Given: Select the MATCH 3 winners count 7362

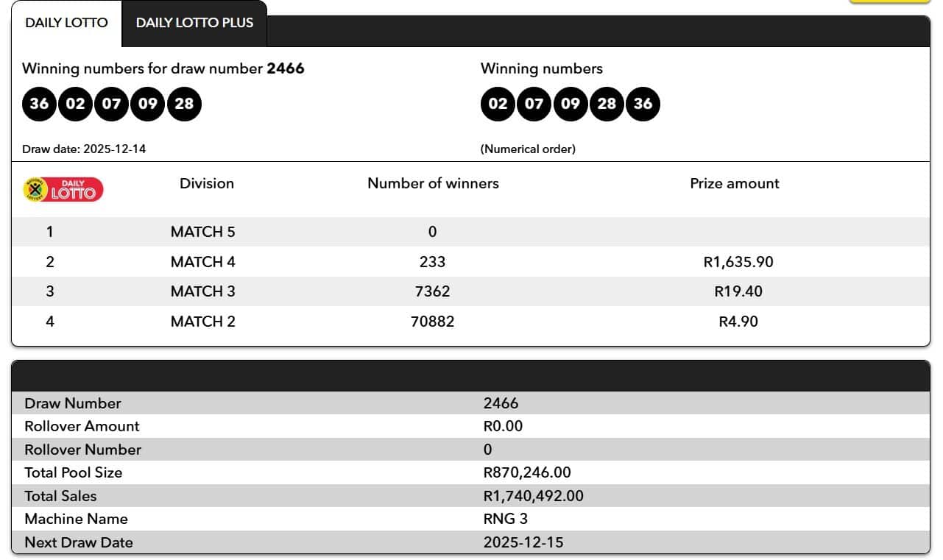Looking at the screenshot, I should click(432, 291).
